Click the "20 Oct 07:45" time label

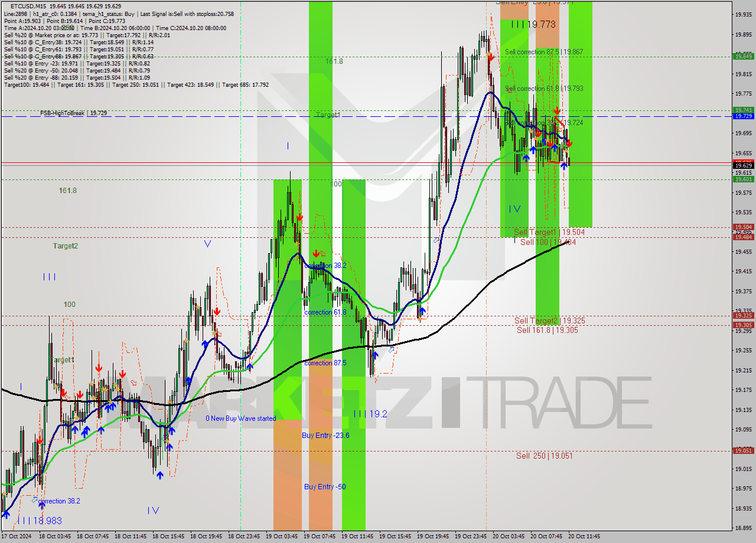(546, 537)
